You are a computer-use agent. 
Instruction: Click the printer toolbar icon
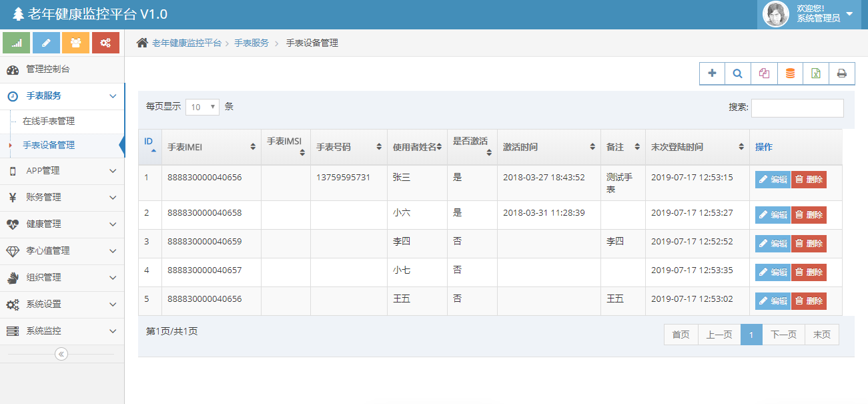tap(842, 73)
